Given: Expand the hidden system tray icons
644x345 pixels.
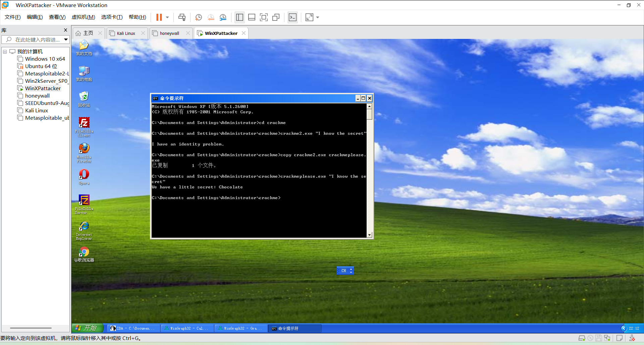Looking at the screenshot, I should pyautogui.click(x=624, y=328).
